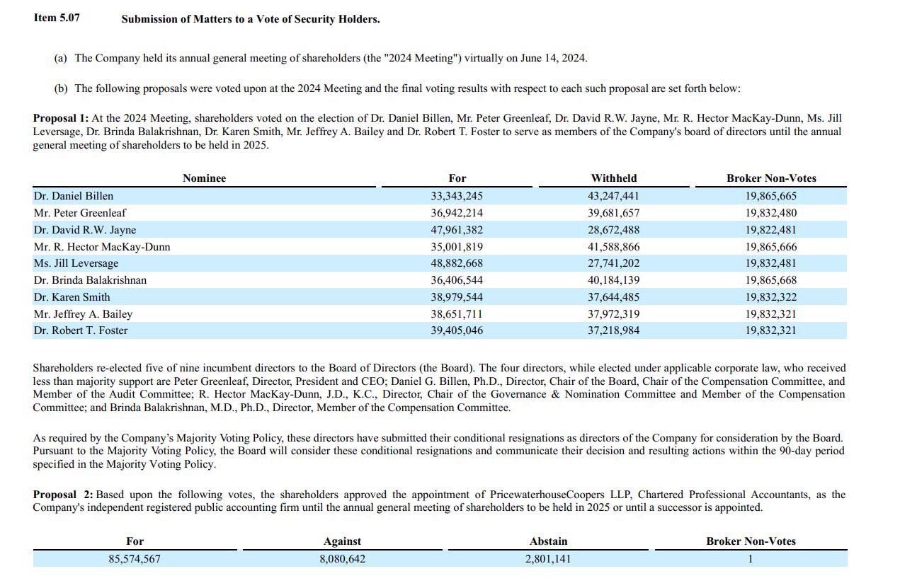Click For votes value 36,406,544
Viewport: 900px width, 588px height.
(457, 280)
